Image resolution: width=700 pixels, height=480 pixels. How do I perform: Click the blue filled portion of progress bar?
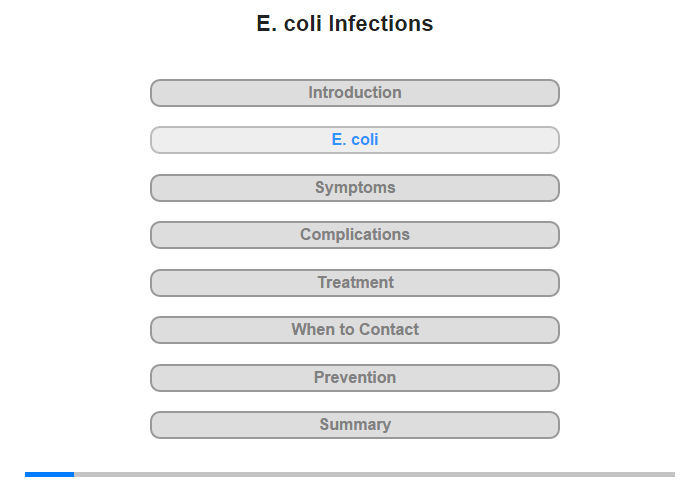point(49,474)
